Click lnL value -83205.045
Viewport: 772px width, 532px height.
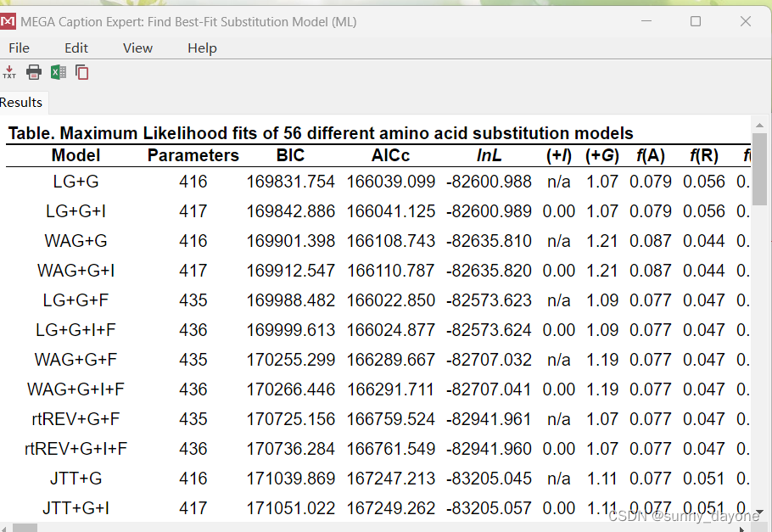click(489, 479)
